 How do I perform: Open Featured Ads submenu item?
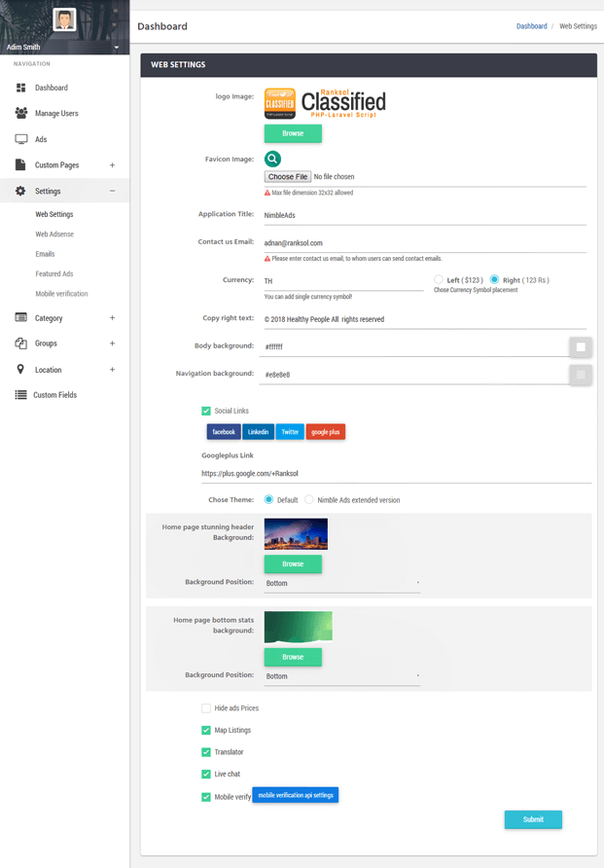click(x=54, y=274)
